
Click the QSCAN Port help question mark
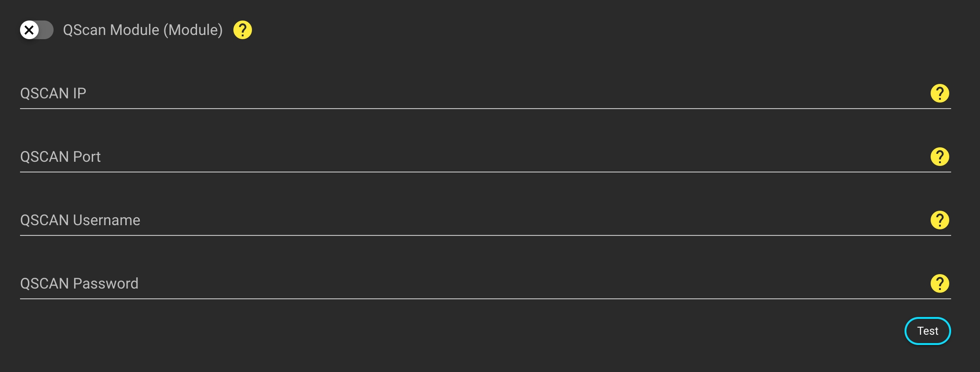coord(939,157)
